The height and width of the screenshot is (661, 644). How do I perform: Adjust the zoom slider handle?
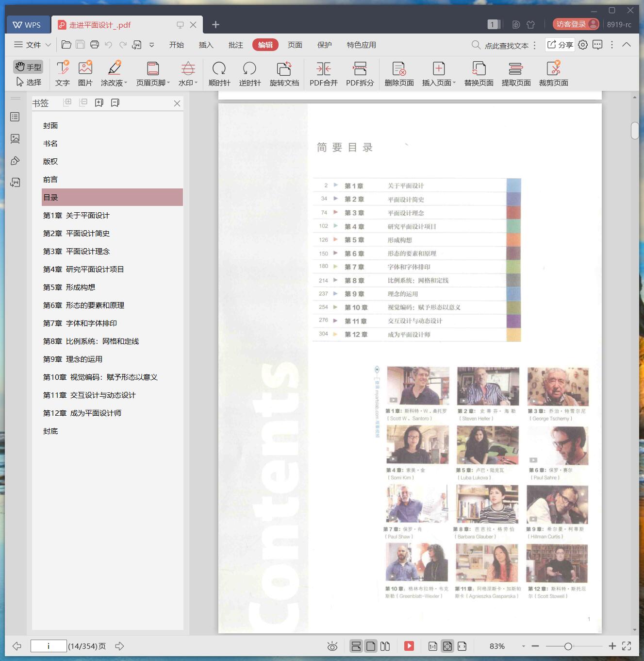[x=568, y=646]
